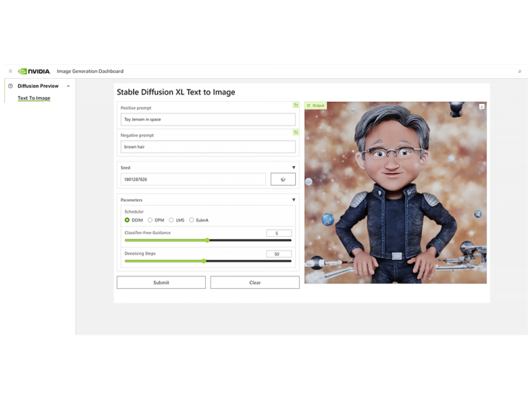
Task: Open Text To Image page
Action: (x=34, y=98)
